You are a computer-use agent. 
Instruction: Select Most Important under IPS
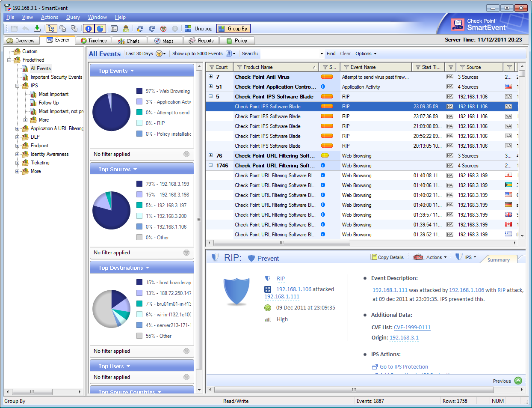coord(53,94)
